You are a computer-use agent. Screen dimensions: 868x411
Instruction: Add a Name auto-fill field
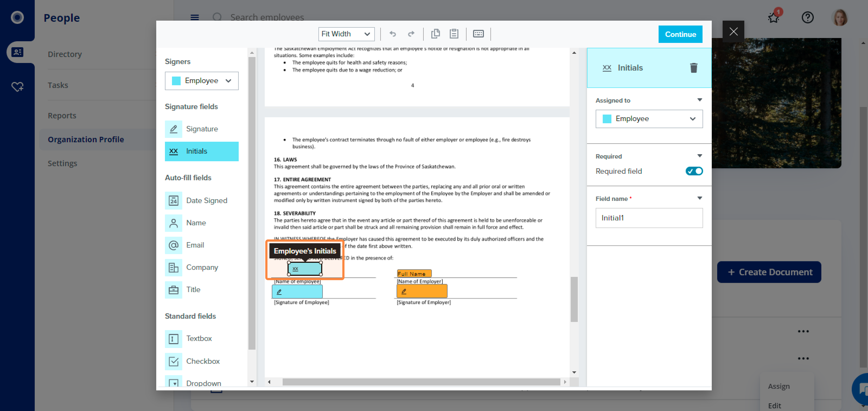click(x=202, y=223)
